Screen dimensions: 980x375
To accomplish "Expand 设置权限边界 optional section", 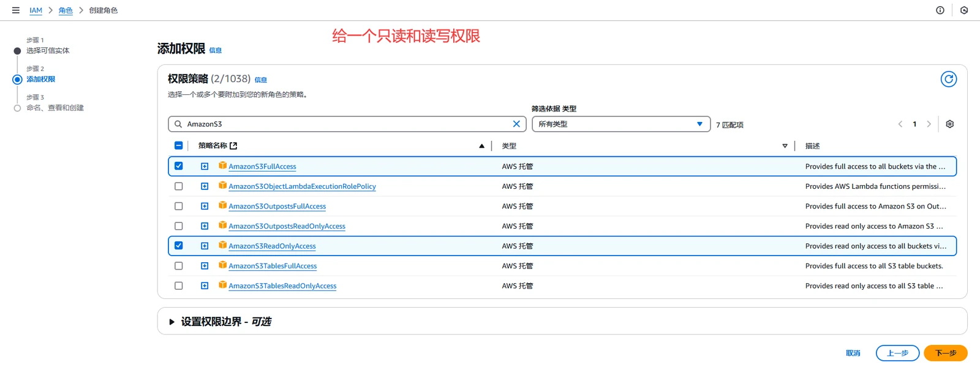I will click(172, 322).
